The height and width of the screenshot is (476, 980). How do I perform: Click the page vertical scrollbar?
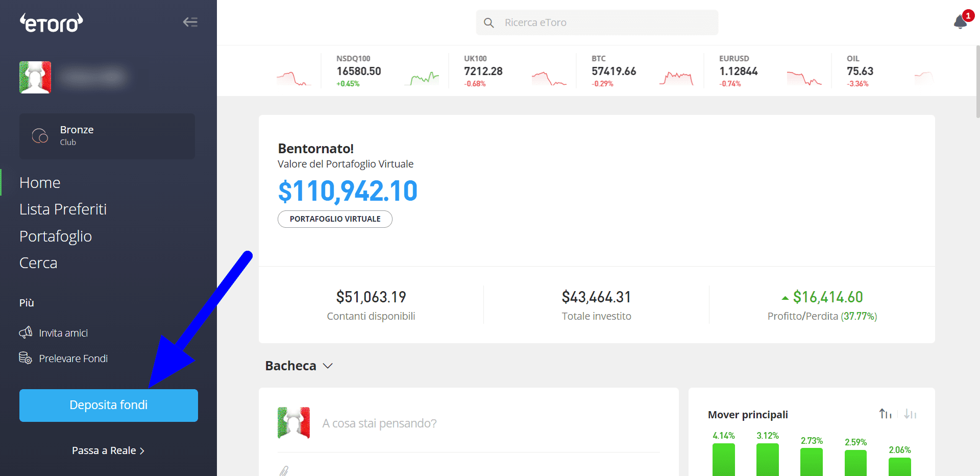(977, 82)
